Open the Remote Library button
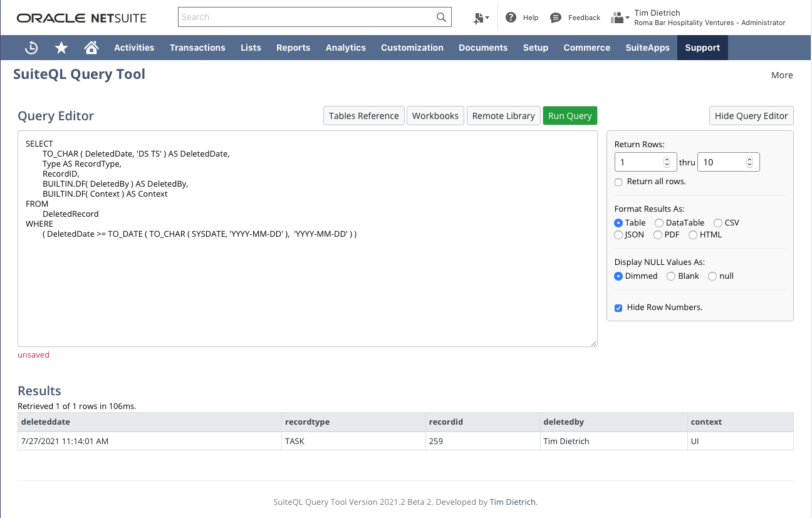812x518 pixels. (504, 116)
